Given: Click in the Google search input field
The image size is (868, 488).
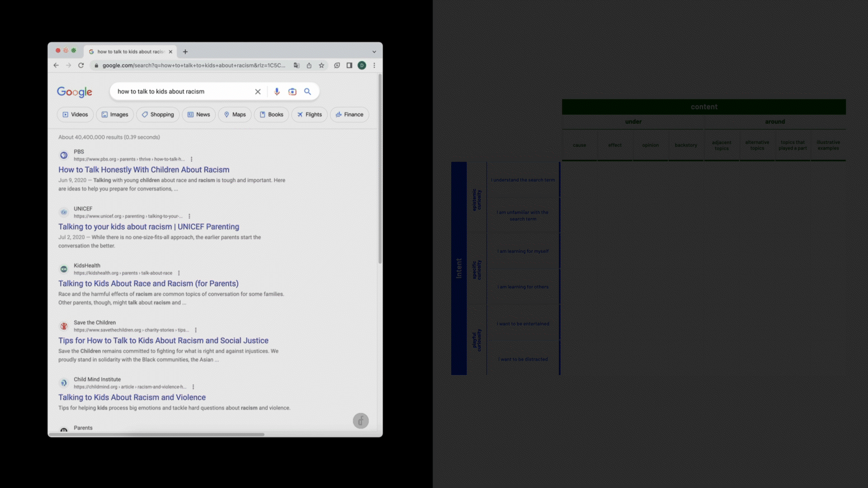Looking at the screenshot, I should pyautogui.click(x=181, y=92).
